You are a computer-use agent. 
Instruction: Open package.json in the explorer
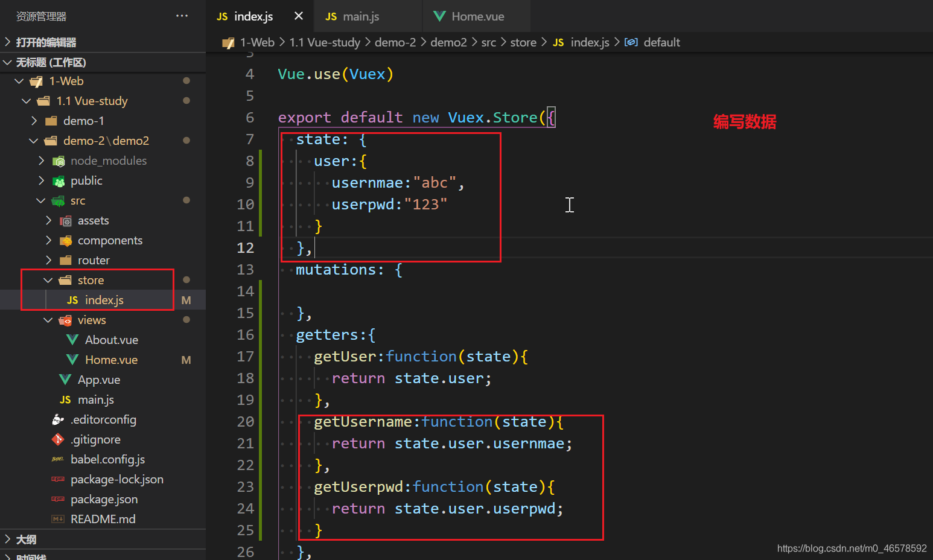104,499
